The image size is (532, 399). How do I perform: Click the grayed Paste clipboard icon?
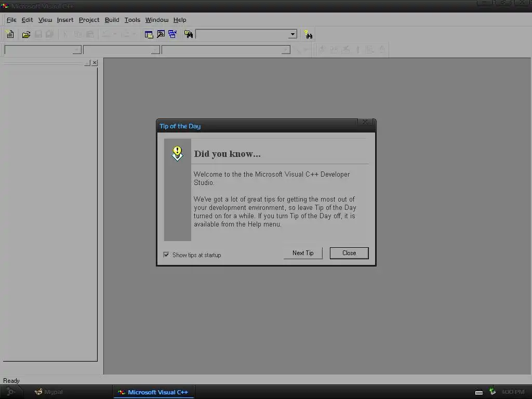[x=90, y=34]
